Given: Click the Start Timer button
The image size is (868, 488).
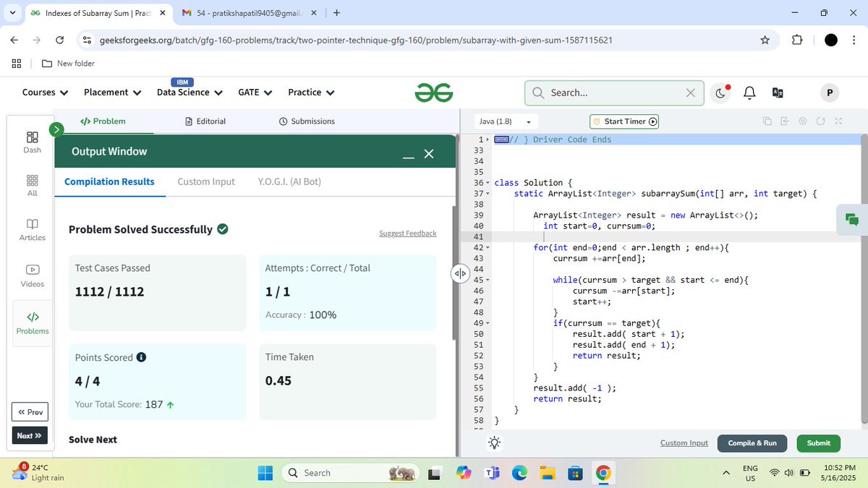Looking at the screenshot, I should (x=625, y=121).
